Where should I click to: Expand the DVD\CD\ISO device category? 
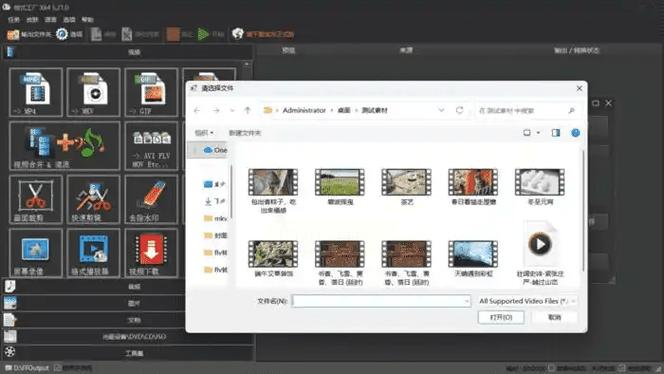click(128, 336)
